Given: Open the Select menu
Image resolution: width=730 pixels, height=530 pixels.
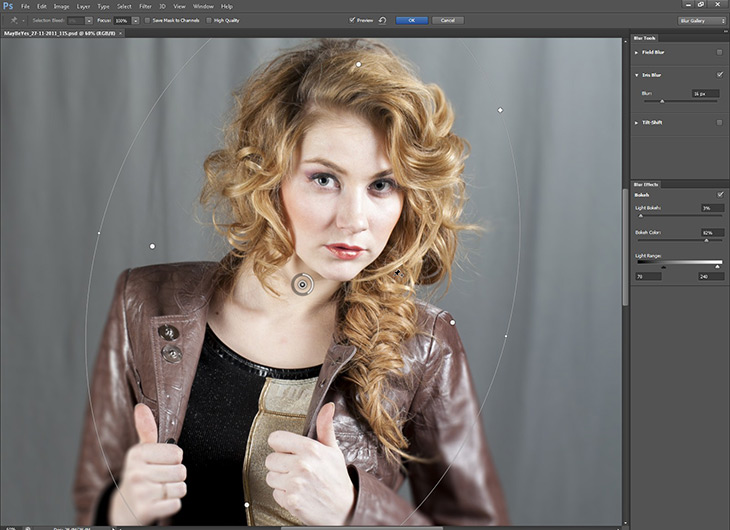Looking at the screenshot, I should (x=124, y=7).
